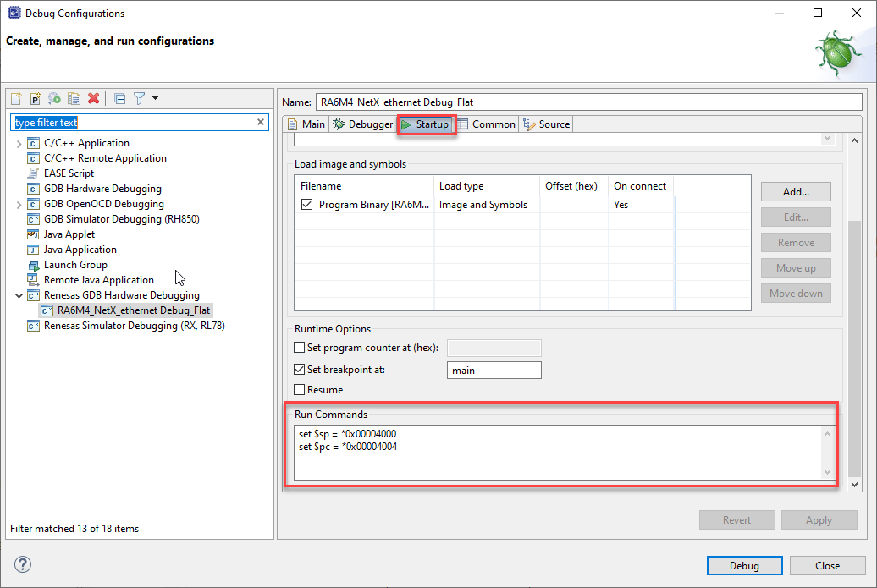Collapse Renesas GDB Hardware Debugging node
This screenshot has width=877, height=588.
[x=19, y=295]
